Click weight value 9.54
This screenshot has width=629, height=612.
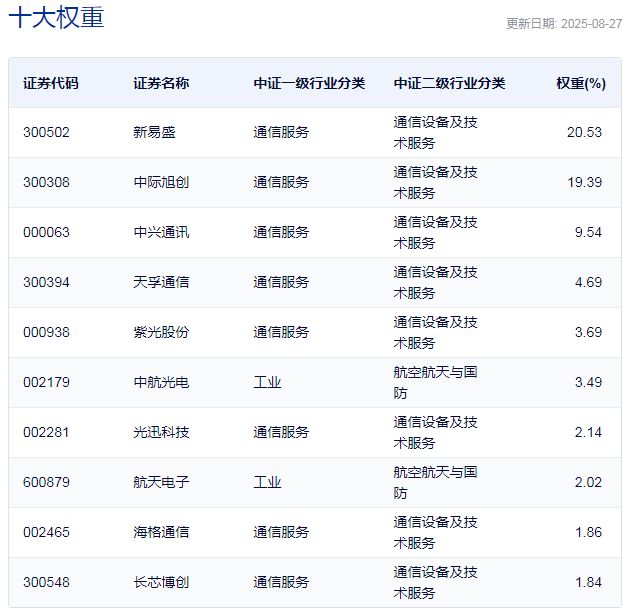coord(588,232)
